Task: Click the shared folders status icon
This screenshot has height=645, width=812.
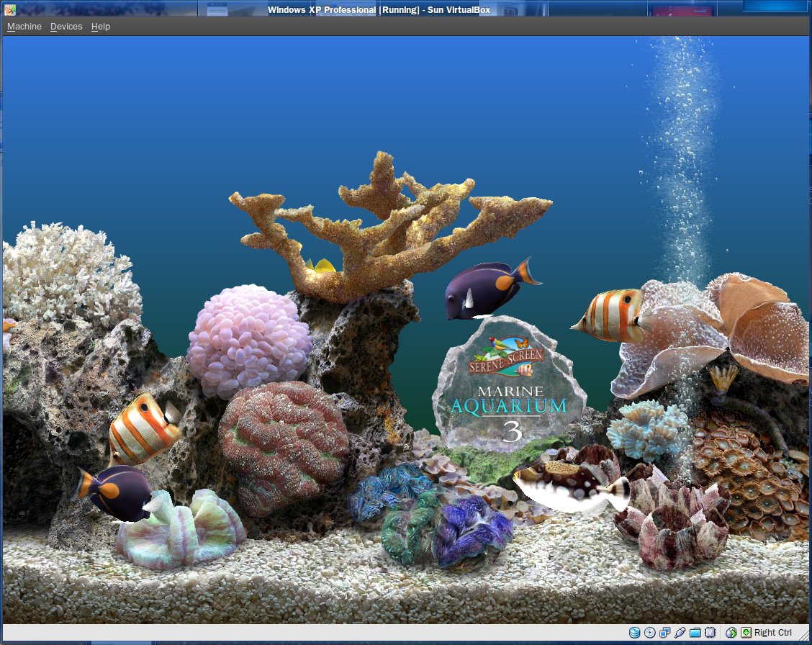Action: pyautogui.click(x=695, y=632)
